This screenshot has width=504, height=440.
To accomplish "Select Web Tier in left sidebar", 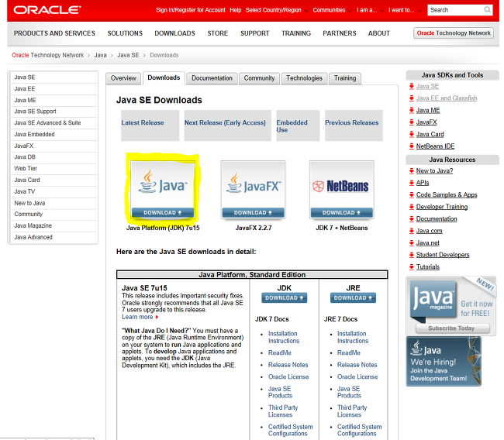I will (x=54, y=168).
